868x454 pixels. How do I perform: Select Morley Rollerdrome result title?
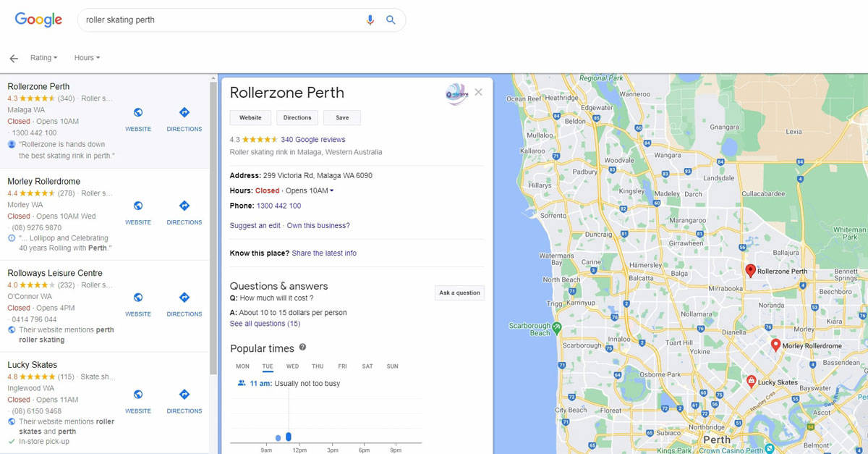click(43, 181)
